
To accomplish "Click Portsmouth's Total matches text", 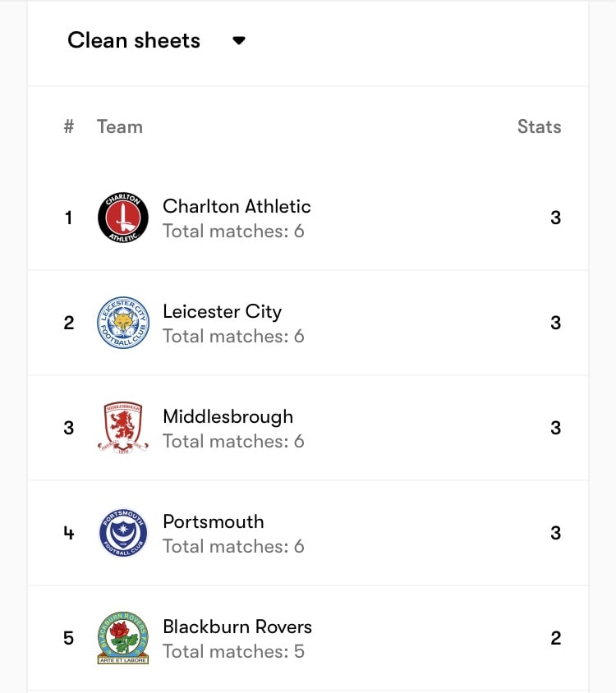I will point(233,546).
